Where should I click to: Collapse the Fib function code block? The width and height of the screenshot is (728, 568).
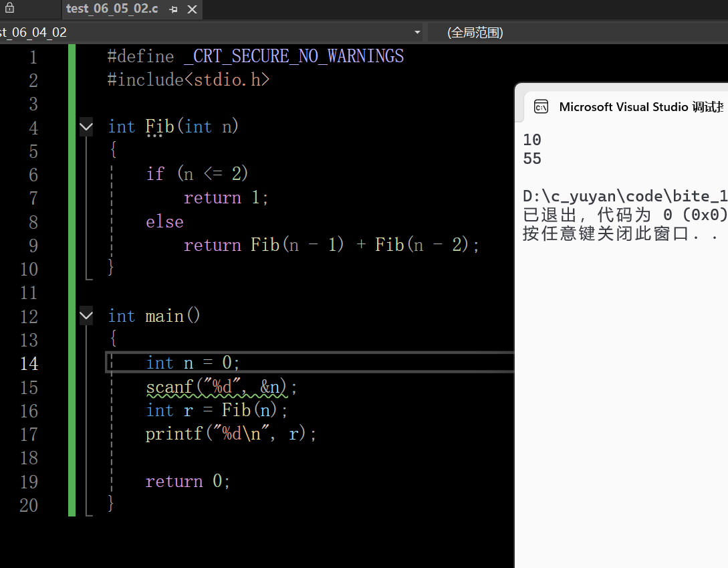86,126
